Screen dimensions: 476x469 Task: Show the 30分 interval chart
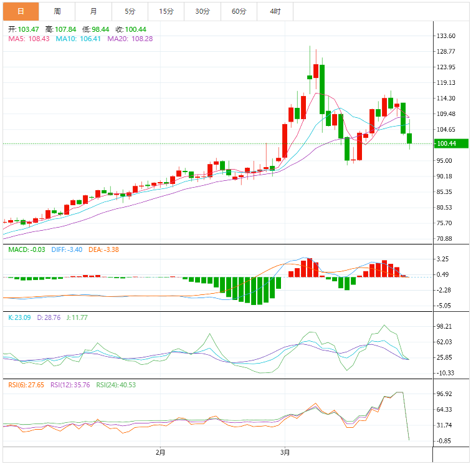coord(202,11)
